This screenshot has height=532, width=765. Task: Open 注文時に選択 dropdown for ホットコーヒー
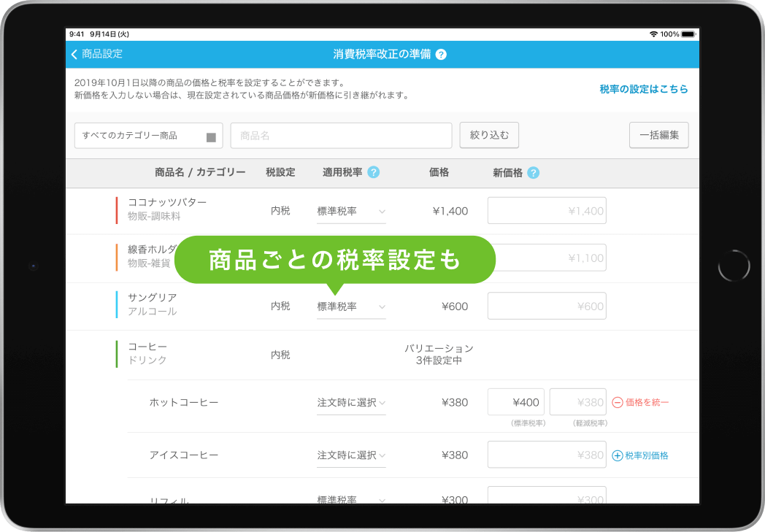(351, 403)
